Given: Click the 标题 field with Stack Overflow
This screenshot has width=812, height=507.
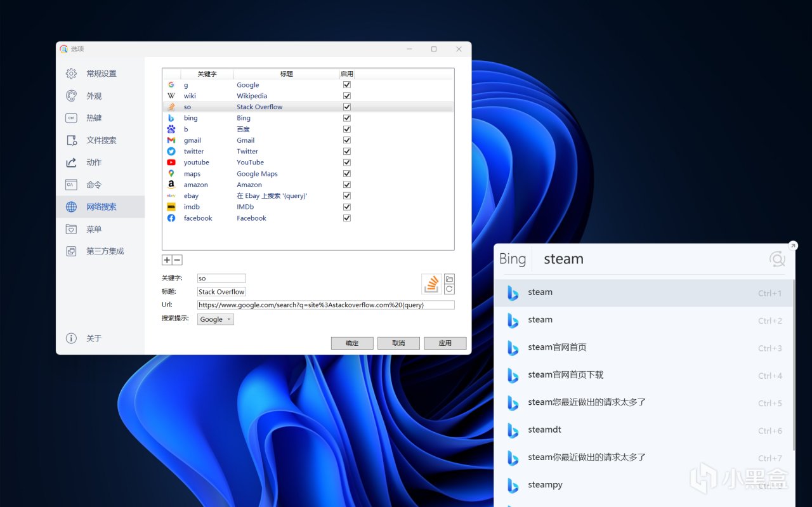Looking at the screenshot, I should 221,292.
